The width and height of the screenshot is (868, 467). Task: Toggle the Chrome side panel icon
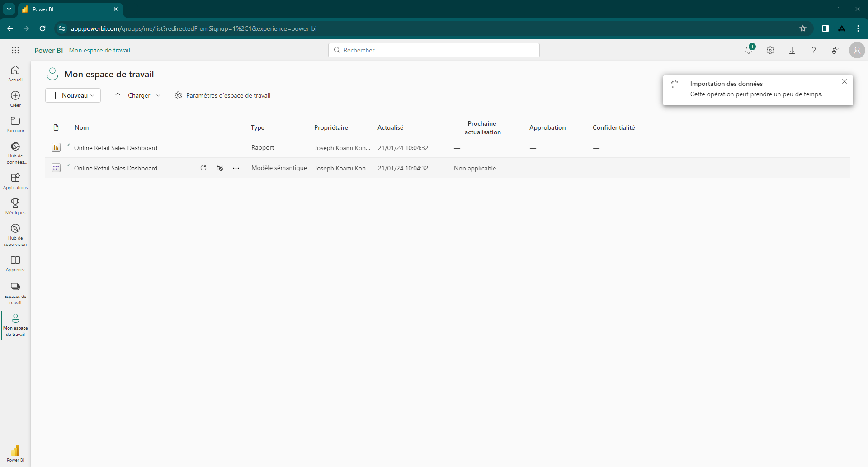826,28
